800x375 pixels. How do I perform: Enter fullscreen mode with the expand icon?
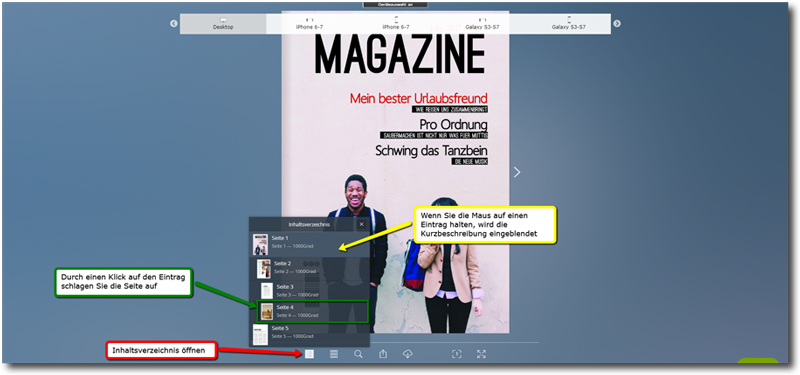click(x=481, y=354)
